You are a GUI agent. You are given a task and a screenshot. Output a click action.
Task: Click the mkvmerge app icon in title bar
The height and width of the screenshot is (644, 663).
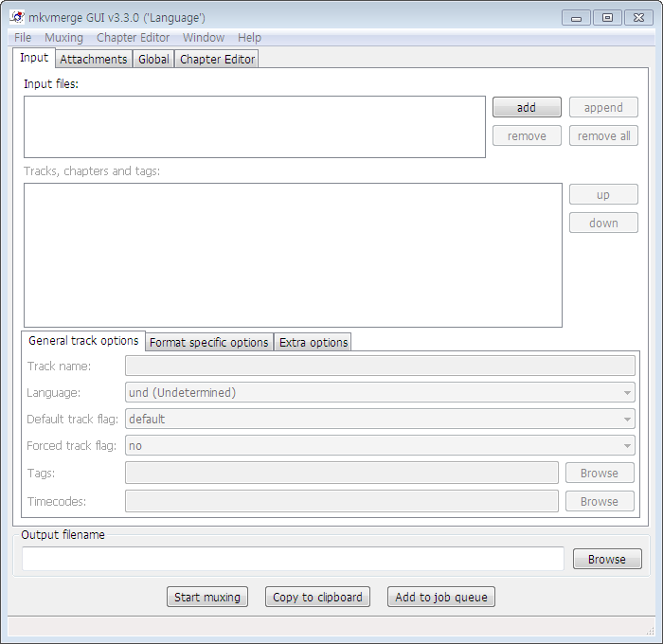pos(17,17)
